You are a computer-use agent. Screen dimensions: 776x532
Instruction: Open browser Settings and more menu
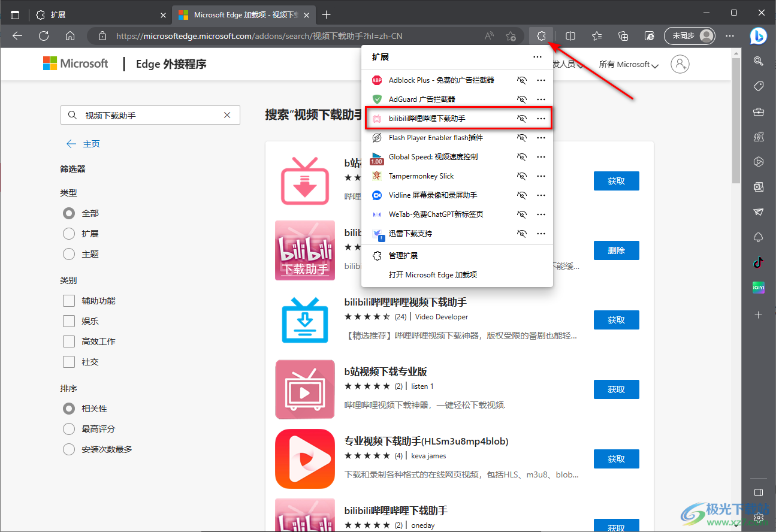(729, 36)
